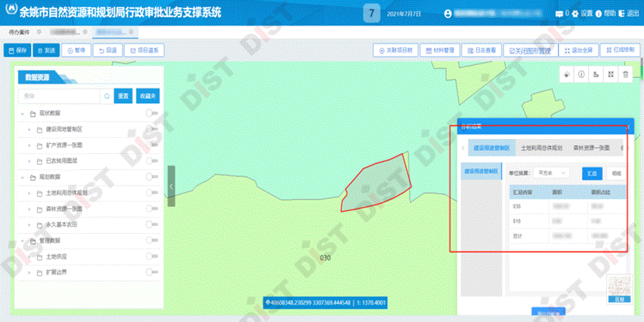The width and height of the screenshot is (644, 322).
Task: Toggle the 土地利用总体规划 layer switch
Action: click(152, 193)
